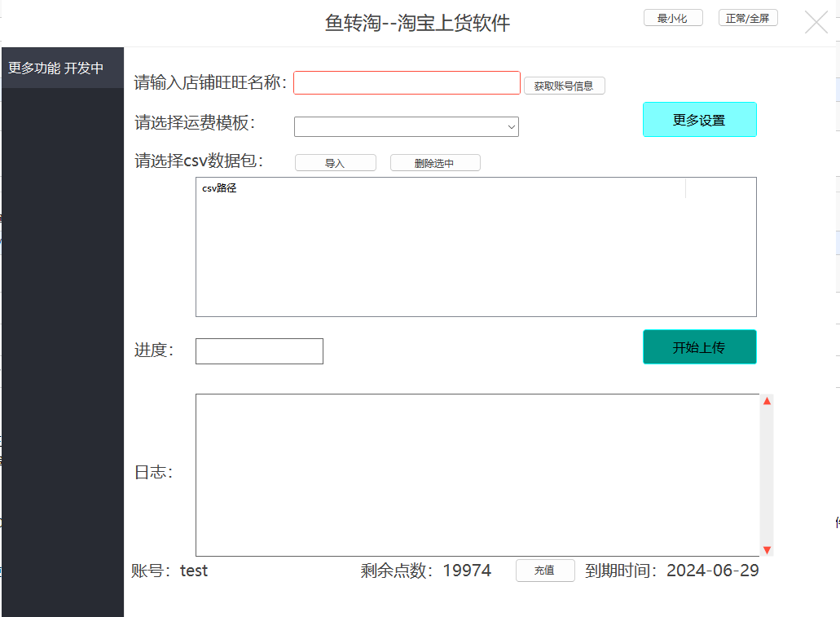Click the 最小化 button
This screenshot has width=840, height=617.
tap(673, 18)
